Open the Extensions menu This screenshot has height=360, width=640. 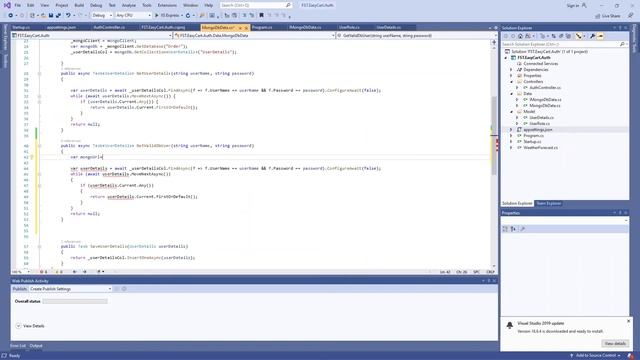pos(167,5)
